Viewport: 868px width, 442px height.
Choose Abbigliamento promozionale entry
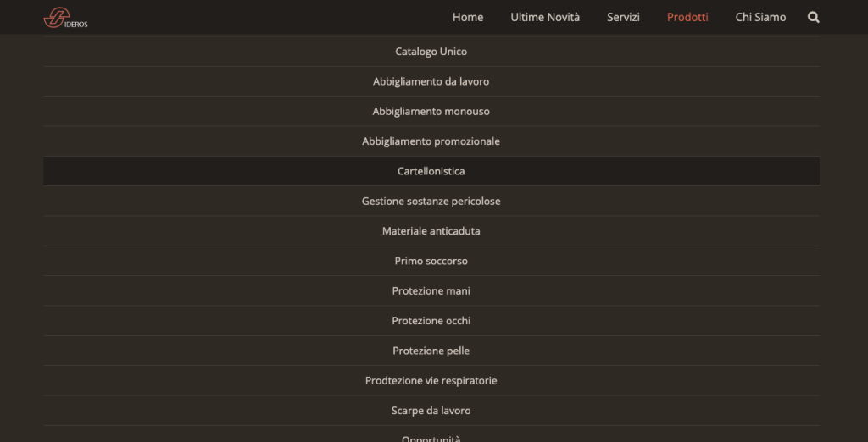[x=431, y=141]
